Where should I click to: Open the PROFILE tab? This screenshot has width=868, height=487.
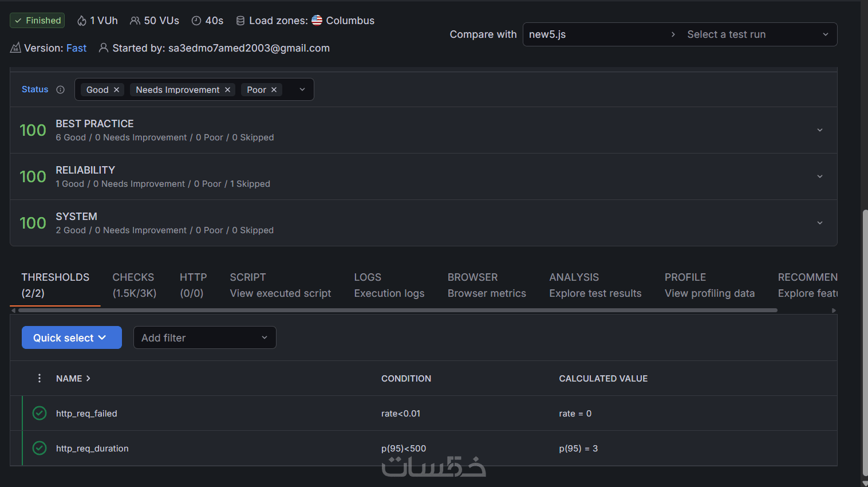click(710, 285)
